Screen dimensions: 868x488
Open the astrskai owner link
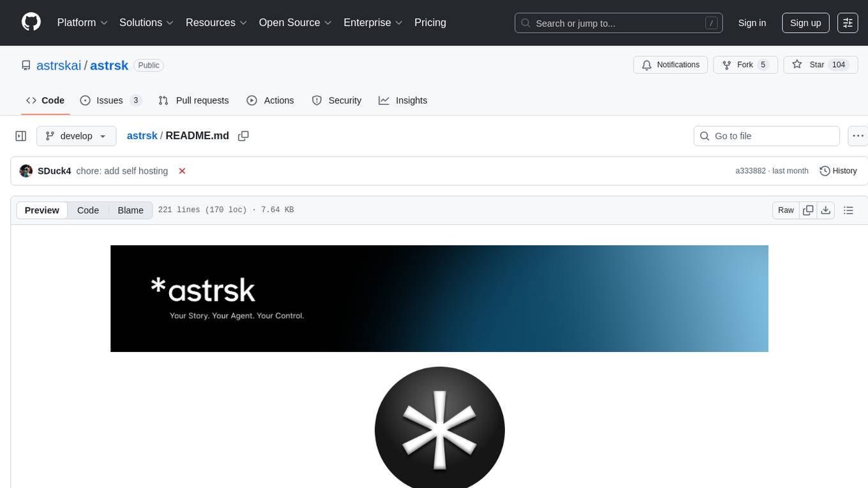pos(59,65)
